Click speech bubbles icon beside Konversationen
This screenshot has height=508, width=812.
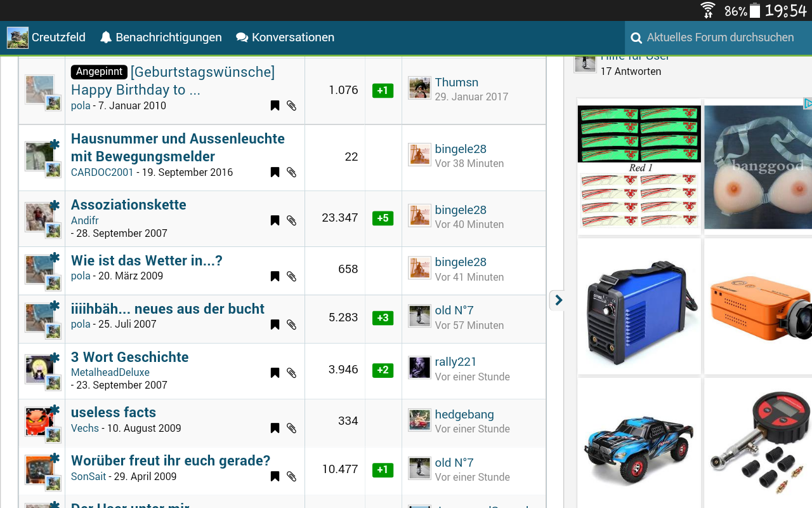coord(242,37)
